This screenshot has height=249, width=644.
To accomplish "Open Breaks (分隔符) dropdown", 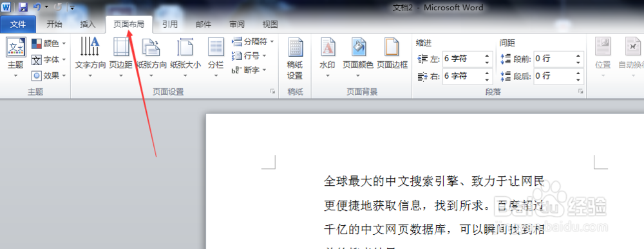I will [x=253, y=41].
